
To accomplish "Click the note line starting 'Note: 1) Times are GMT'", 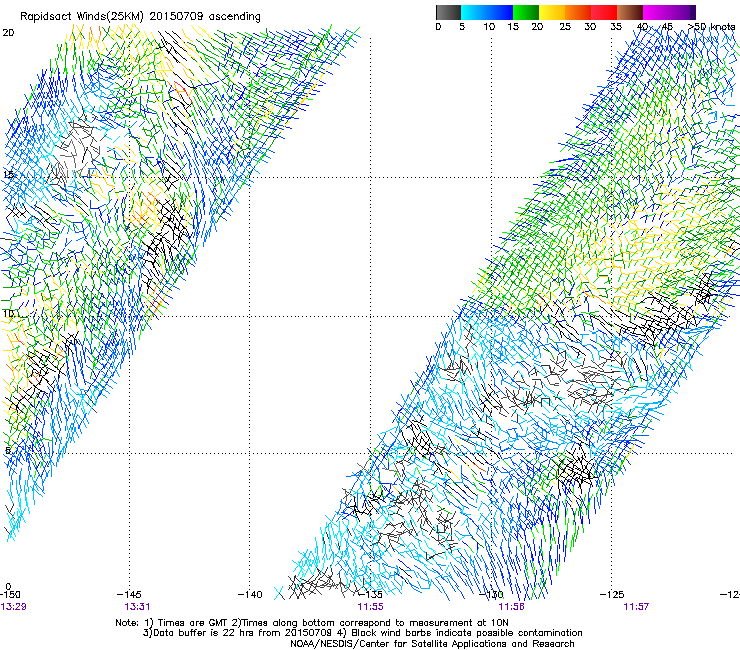I will click(x=312, y=623).
